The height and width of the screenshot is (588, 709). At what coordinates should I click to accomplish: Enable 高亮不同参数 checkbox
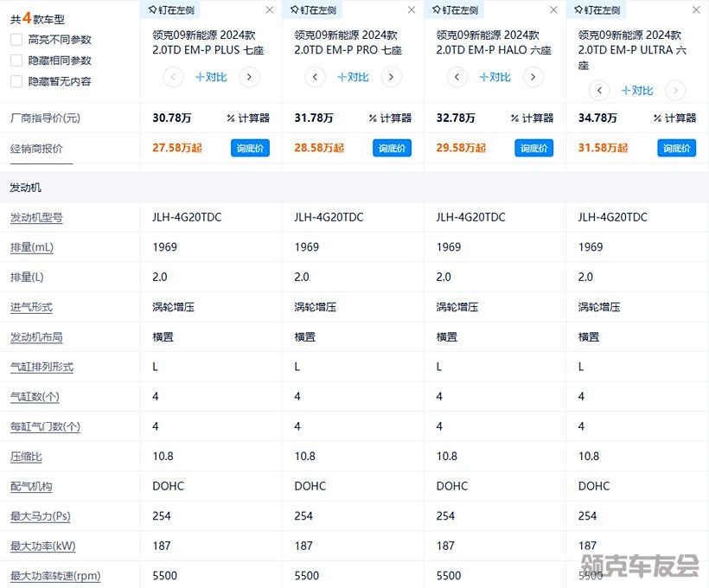pos(16,40)
